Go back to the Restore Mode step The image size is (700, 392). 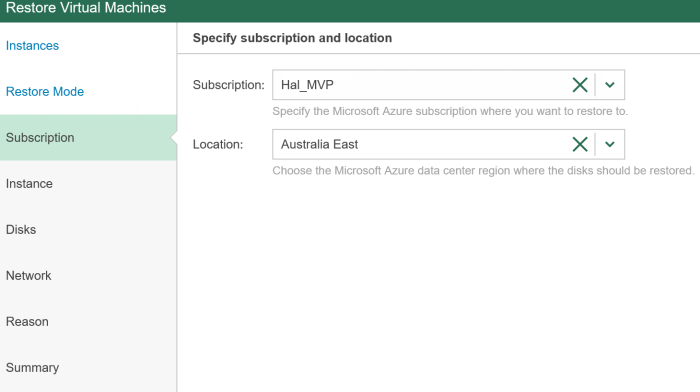[x=45, y=92]
